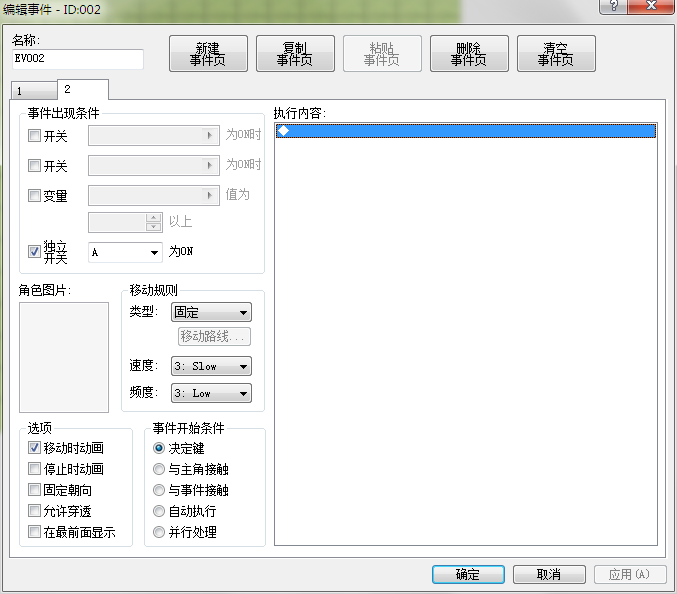Select the 与事件接触 trigger option
The height and width of the screenshot is (594, 677).
point(159,490)
